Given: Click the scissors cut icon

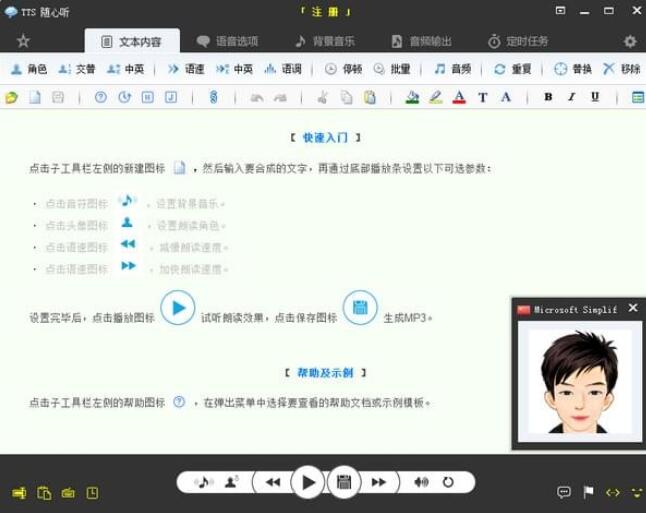Looking at the screenshot, I should click(x=322, y=97).
